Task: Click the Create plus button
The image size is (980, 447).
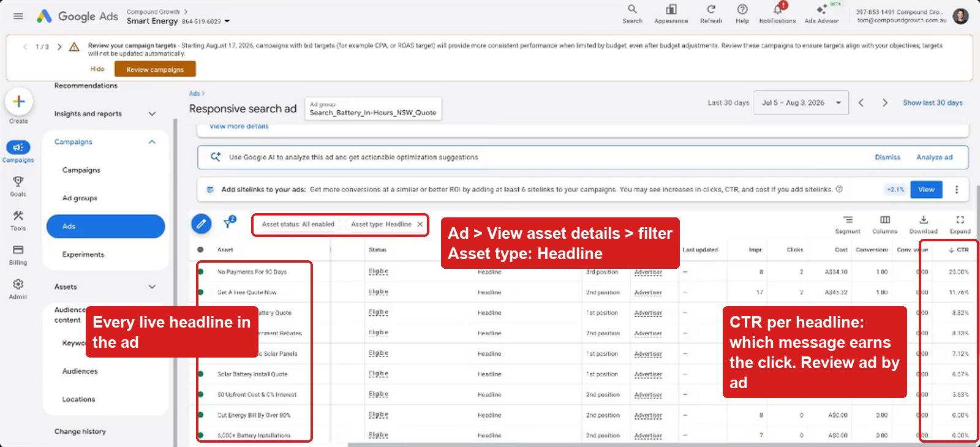Action: click(18, 102)
